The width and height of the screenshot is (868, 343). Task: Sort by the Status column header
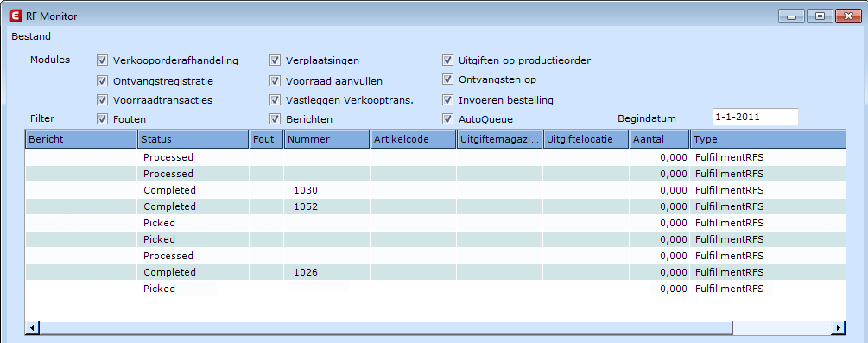193,139
